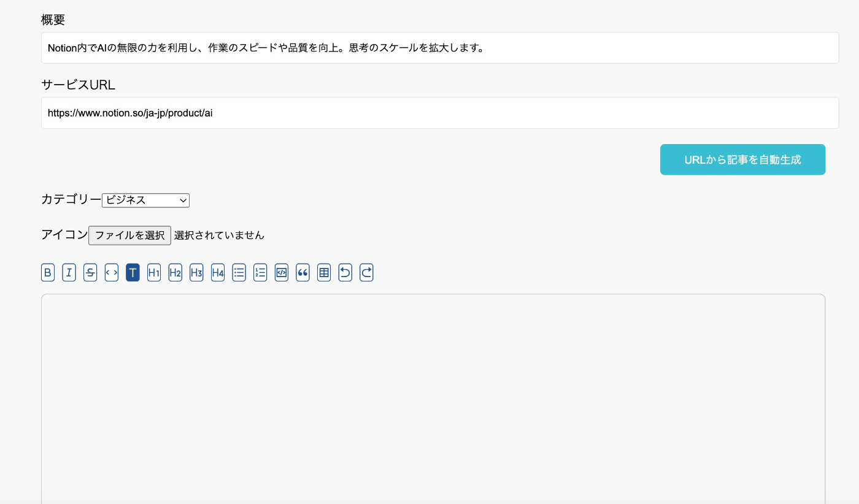Click the サービスURL label
859x504 pixels.
click(x=78, y=85)
